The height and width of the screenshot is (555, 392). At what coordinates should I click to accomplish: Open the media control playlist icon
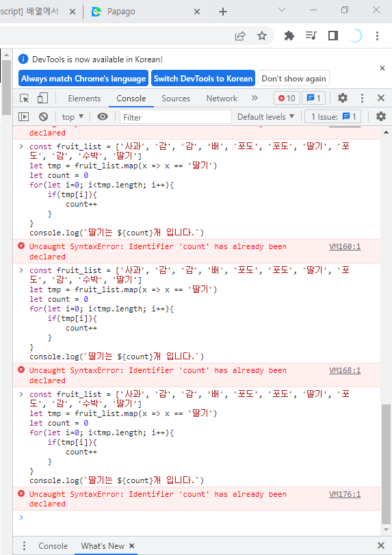tap(311, 36)
